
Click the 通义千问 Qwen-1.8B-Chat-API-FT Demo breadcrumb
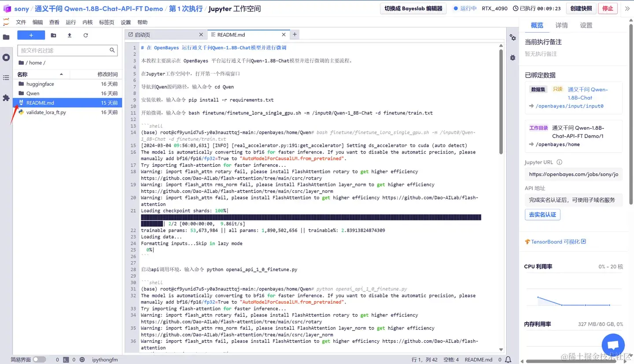click(x=99, y=8)
